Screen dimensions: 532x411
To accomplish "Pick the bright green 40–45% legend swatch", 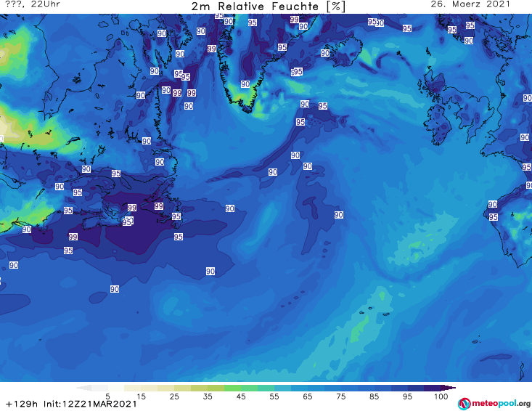I will point(232,388).
